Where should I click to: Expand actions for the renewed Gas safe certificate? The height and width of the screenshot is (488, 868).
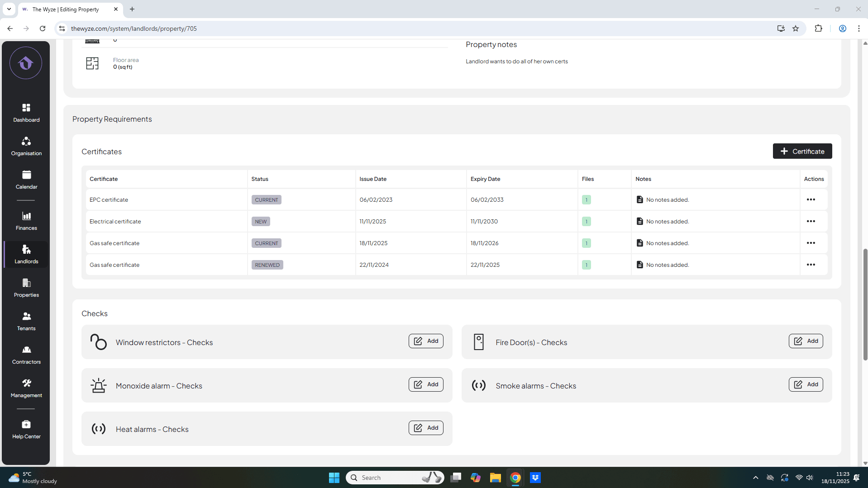click(811, 265)
